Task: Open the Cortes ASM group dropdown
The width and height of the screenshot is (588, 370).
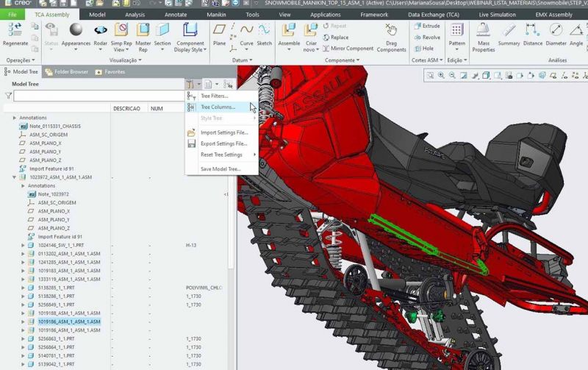Action: (427, 60)
